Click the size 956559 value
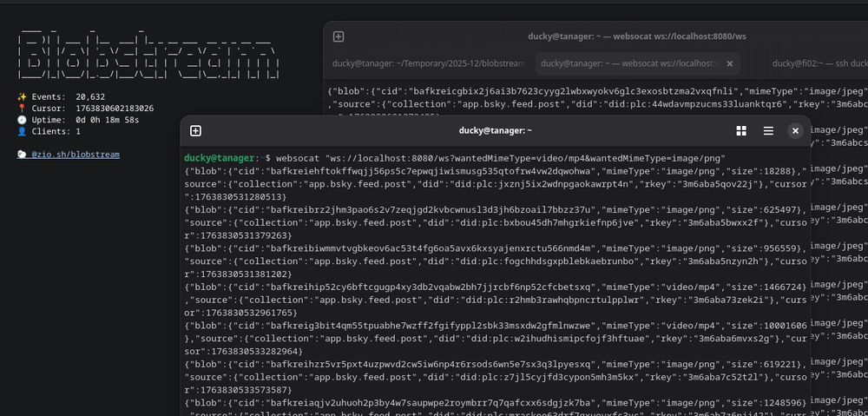Image resolution: width=868 pixels, height=416 pixels. point(780,248)
